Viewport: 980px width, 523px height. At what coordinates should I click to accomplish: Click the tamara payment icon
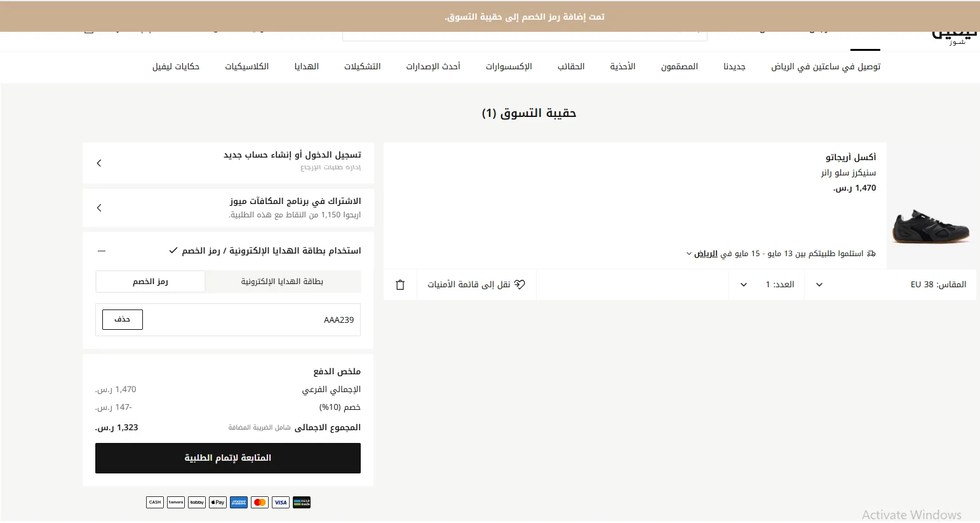point(176,502)
